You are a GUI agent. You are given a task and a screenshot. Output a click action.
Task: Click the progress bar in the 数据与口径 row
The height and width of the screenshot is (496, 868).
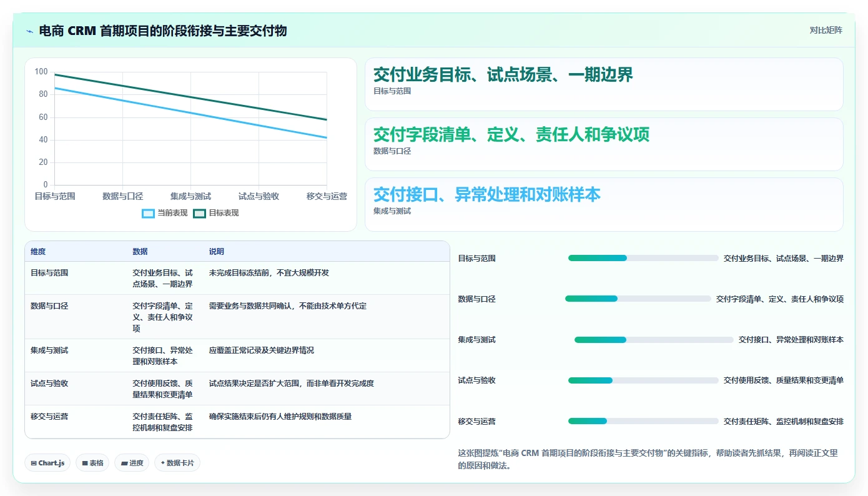[638, 299]
